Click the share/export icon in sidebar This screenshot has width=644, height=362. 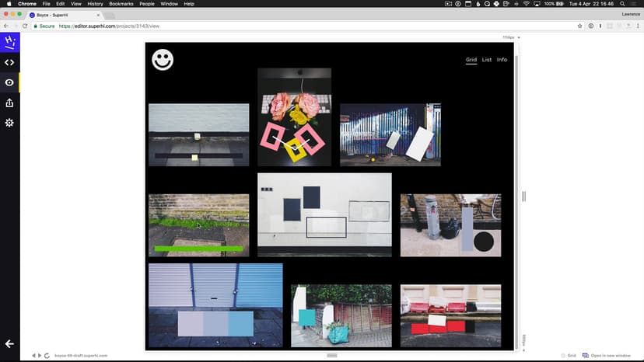[9, 103]
